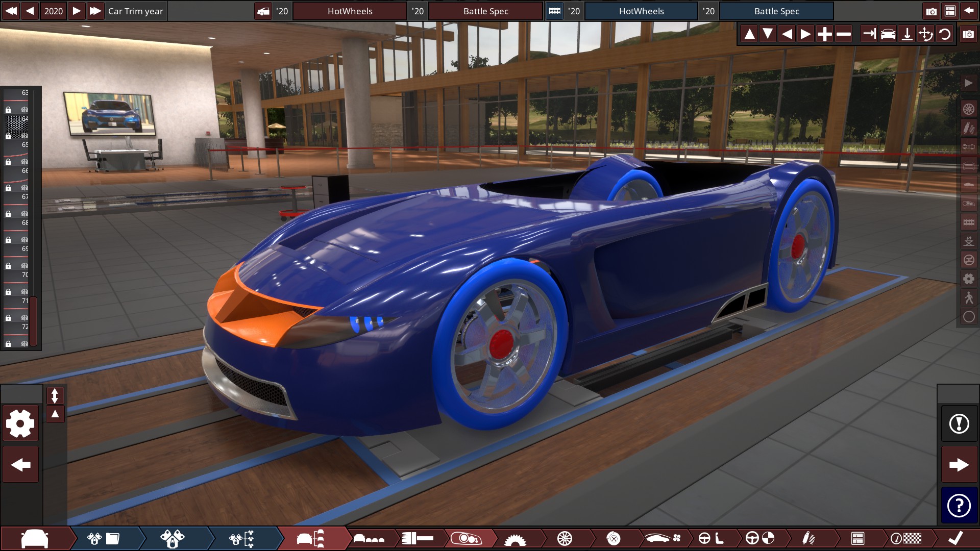Click the front car view icon
The width and height of the screenshot is (980, 551).
tap(888, 34)
